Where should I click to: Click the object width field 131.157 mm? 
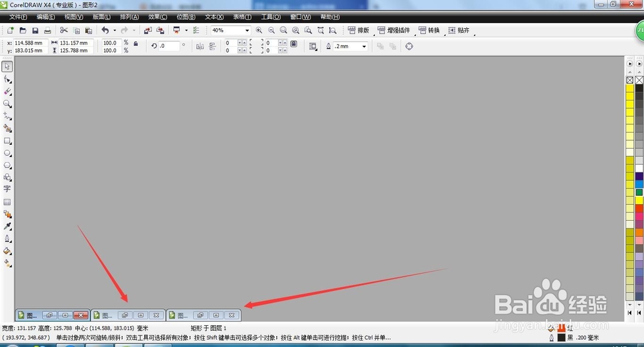click(75, 42)
